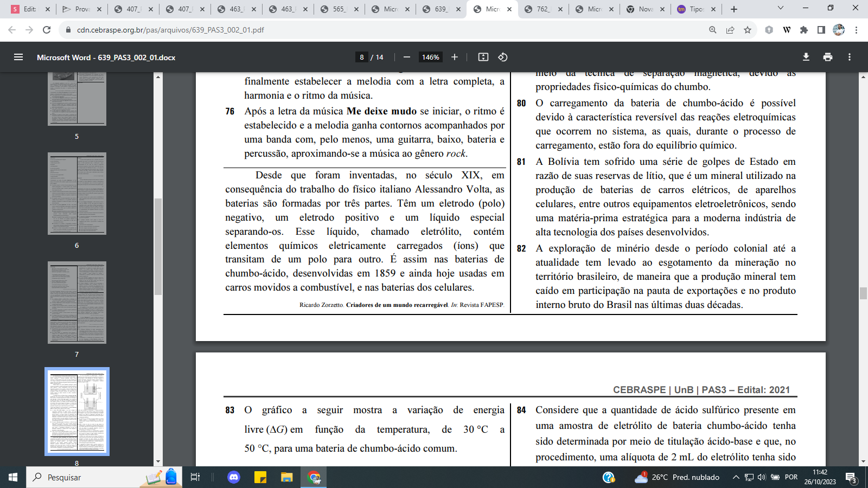Open the browser side panel
Viewport: 868px width, 488px height.
(821, 30)
